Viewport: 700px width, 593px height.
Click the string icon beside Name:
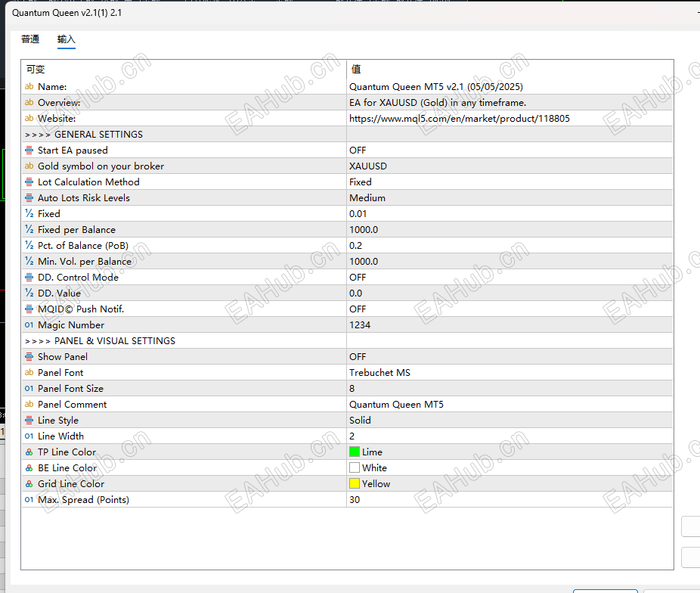(29, 87)
